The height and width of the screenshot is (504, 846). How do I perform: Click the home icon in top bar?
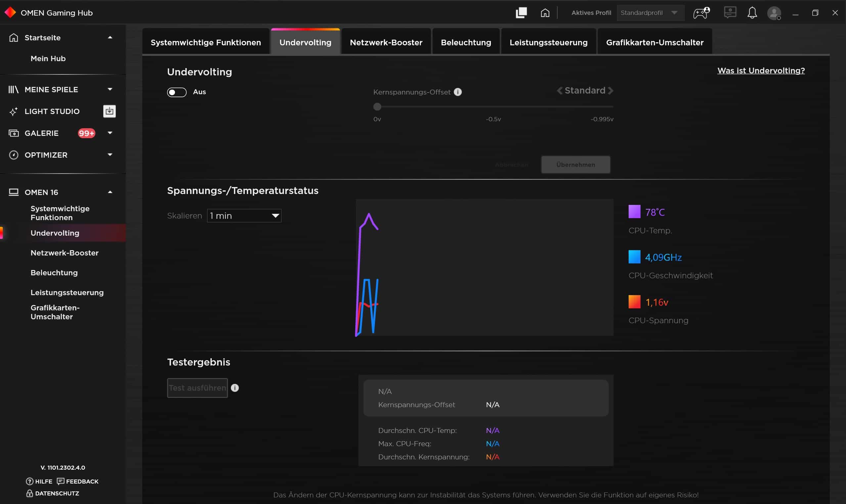[x=545, y=13]
